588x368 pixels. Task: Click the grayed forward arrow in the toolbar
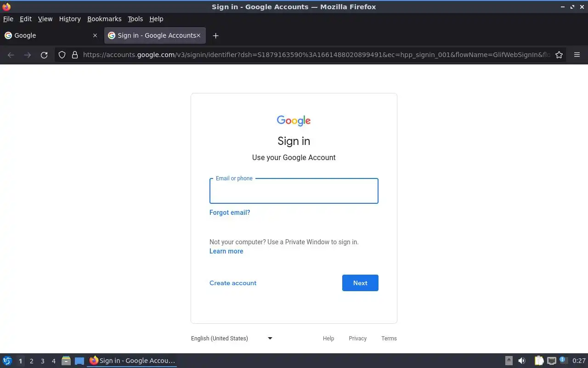click(x=28, y=55)
